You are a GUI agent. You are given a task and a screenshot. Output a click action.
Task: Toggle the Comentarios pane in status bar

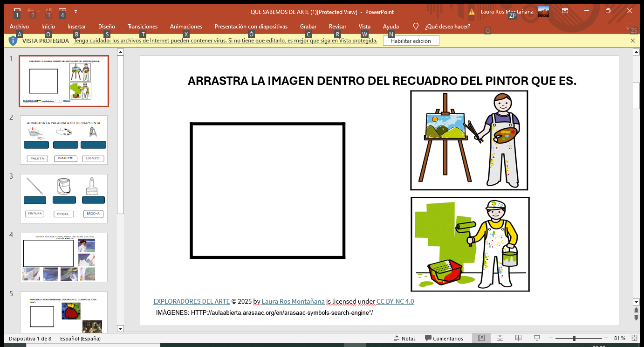click(444, 338)
